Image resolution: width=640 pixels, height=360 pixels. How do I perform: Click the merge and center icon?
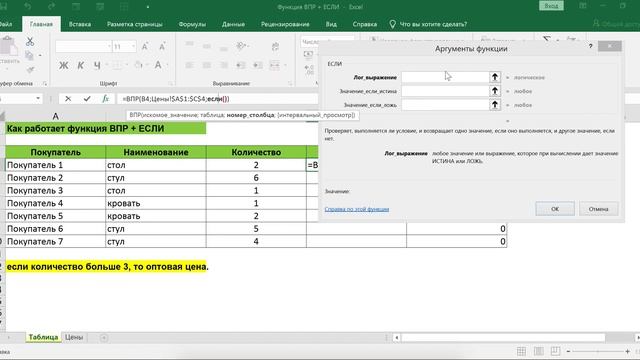point(275,65)
